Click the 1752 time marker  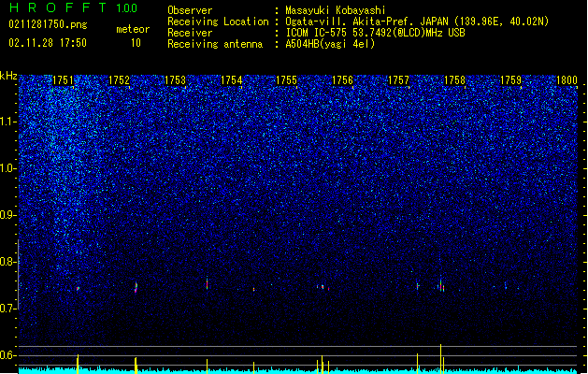119,80
